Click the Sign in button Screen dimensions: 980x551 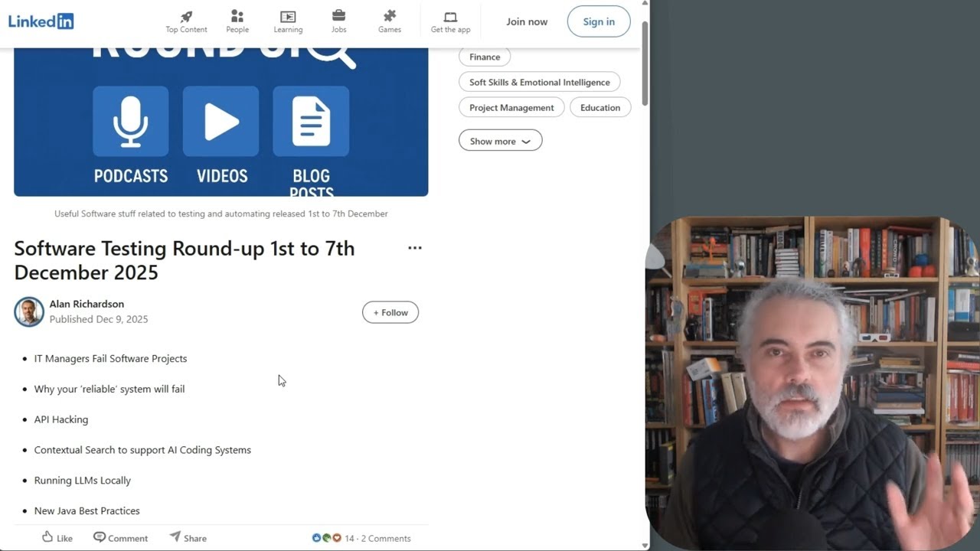599,21
